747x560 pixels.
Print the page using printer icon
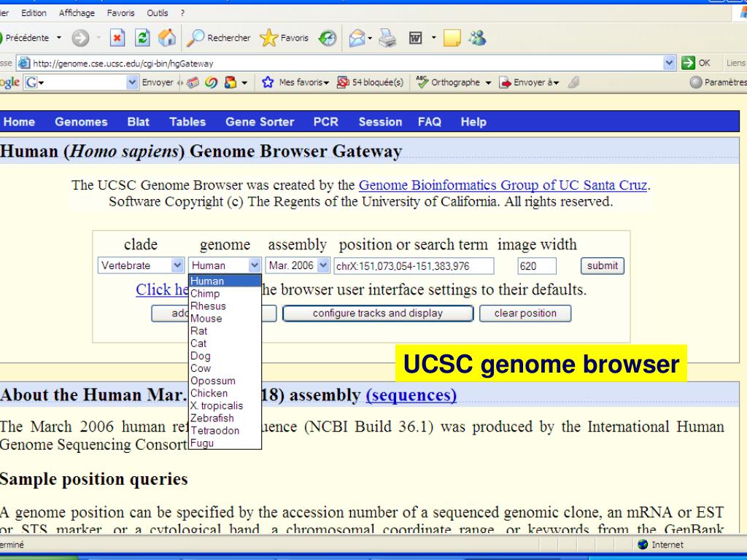pos(388,38)
